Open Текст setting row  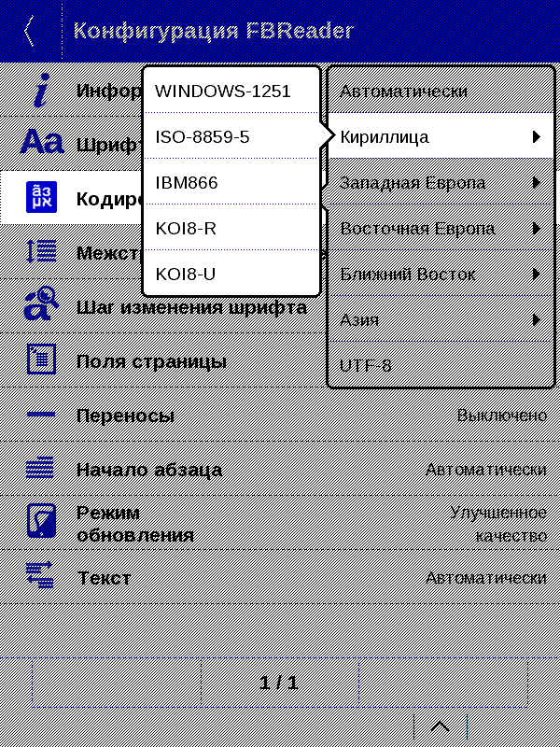pyautogui.click(x=280, y=577)
